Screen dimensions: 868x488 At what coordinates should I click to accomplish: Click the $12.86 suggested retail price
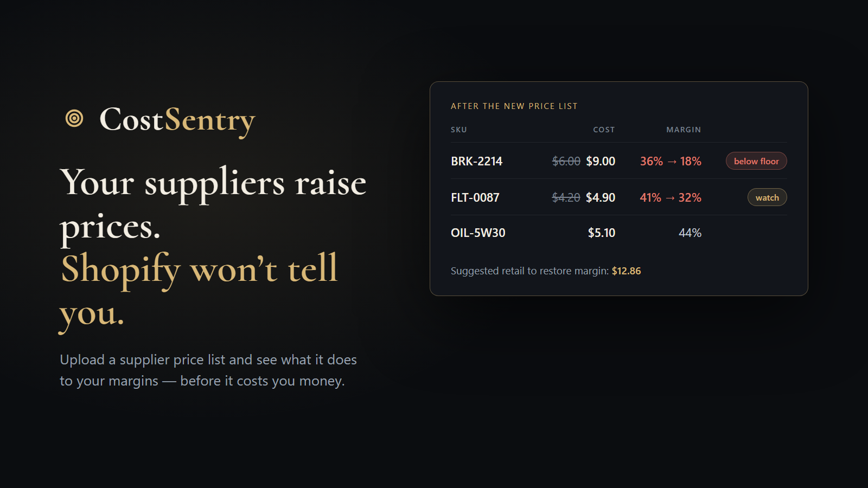click(627, 271)
